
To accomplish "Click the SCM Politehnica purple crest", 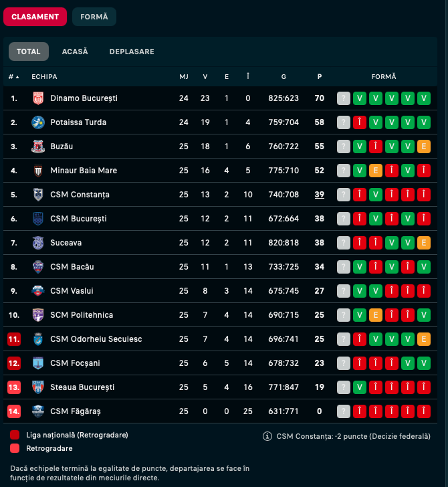I will pyautogui.click(x=38, y=315).
